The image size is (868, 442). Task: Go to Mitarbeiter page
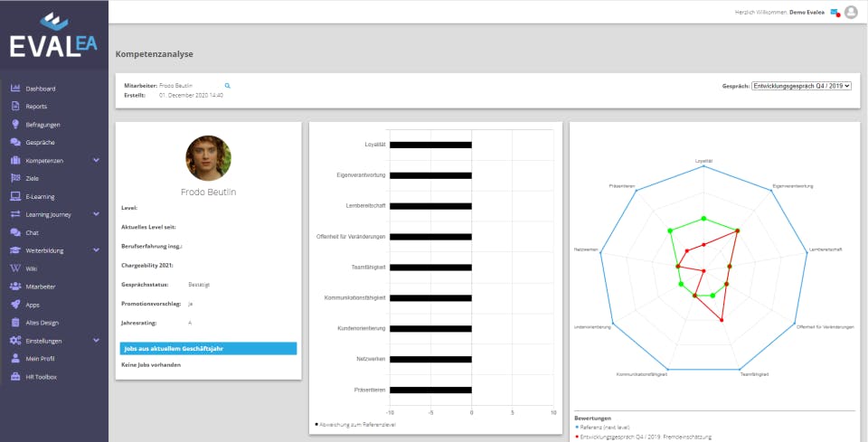41,287
